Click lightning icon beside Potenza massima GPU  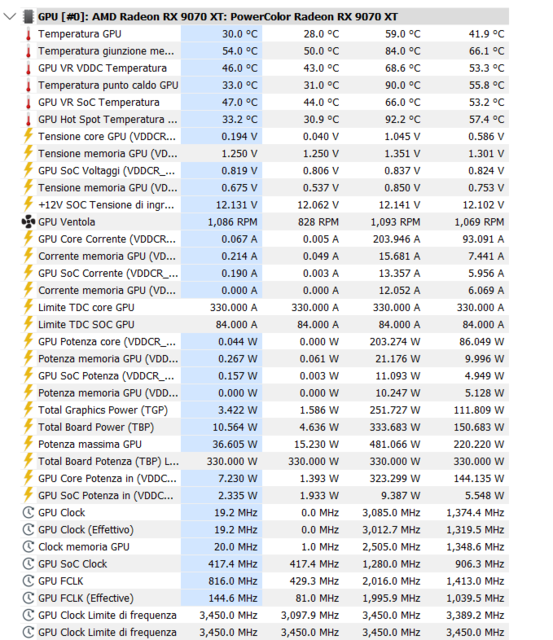pyautogui.click(x=28, y=444)
